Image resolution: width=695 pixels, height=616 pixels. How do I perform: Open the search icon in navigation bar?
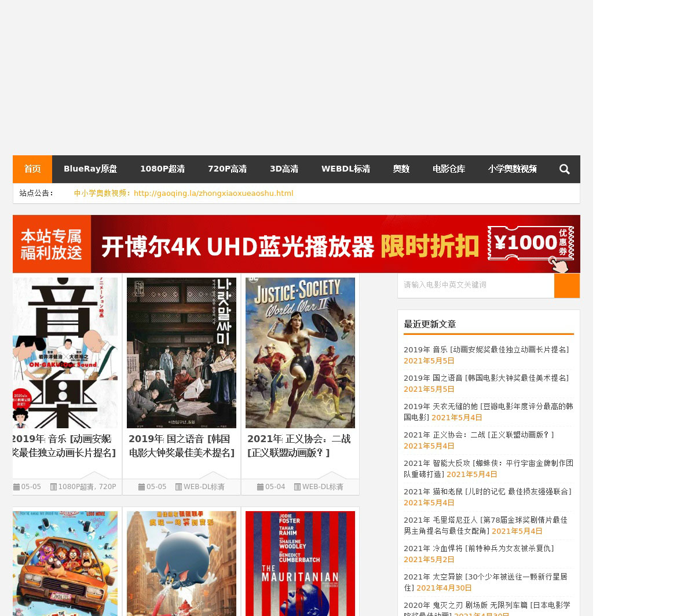tap(564, 169)
